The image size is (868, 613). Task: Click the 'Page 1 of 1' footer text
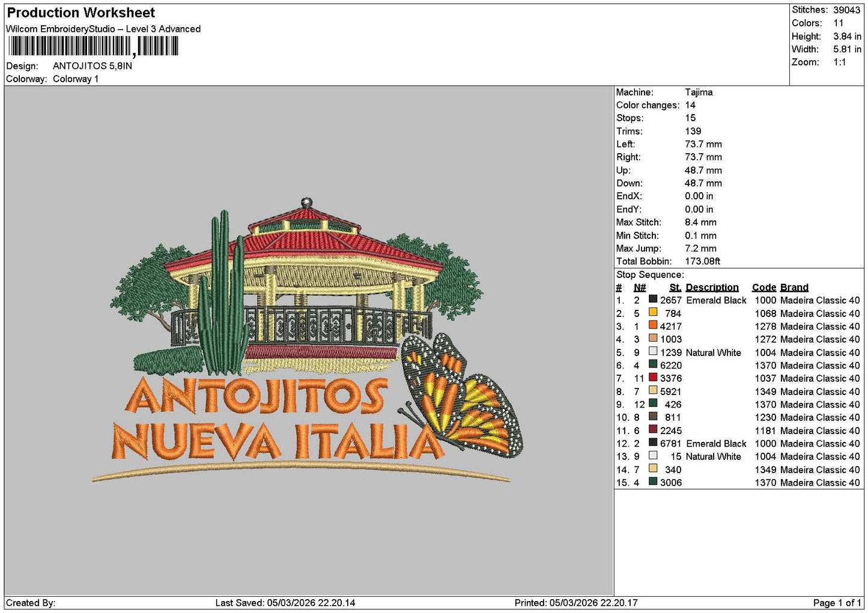(837, 603)
